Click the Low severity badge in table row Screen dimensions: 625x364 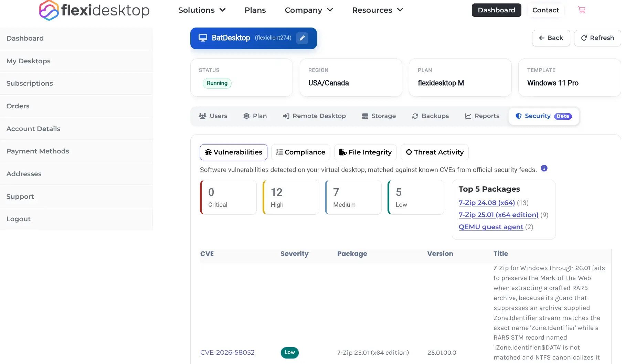point(290,353)
